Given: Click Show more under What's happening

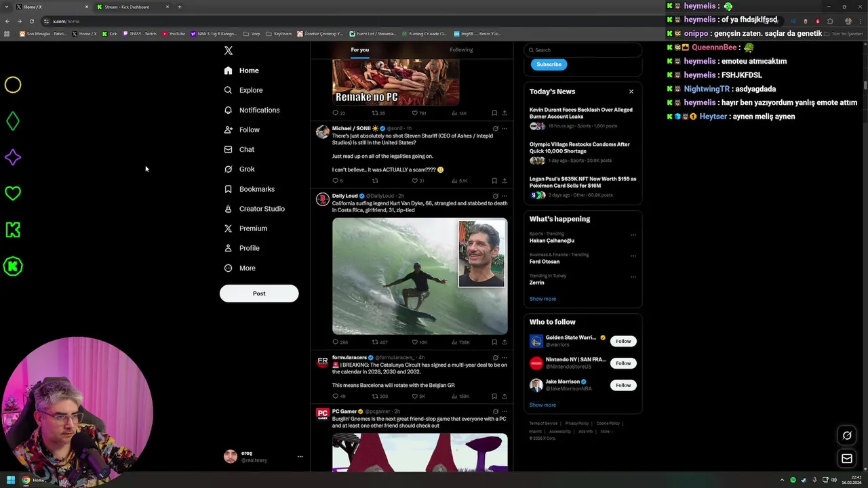Looking at the screenshot, I should pos(542,299).
